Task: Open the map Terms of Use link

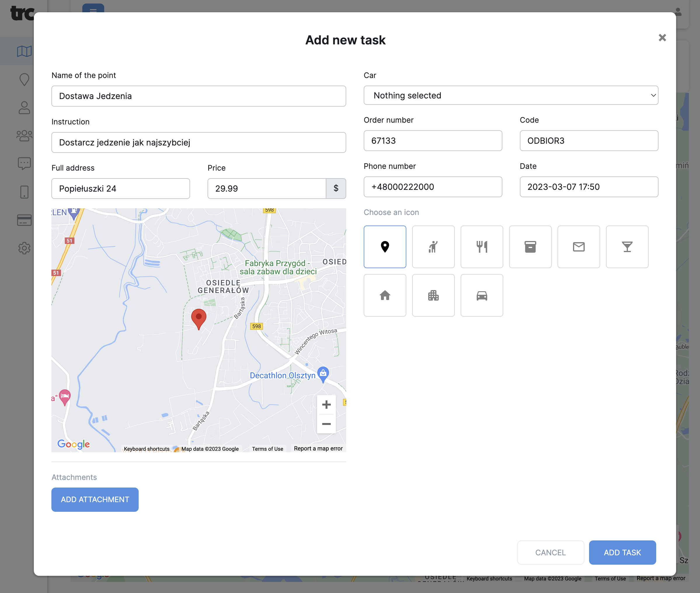Action: coord(267,449)
